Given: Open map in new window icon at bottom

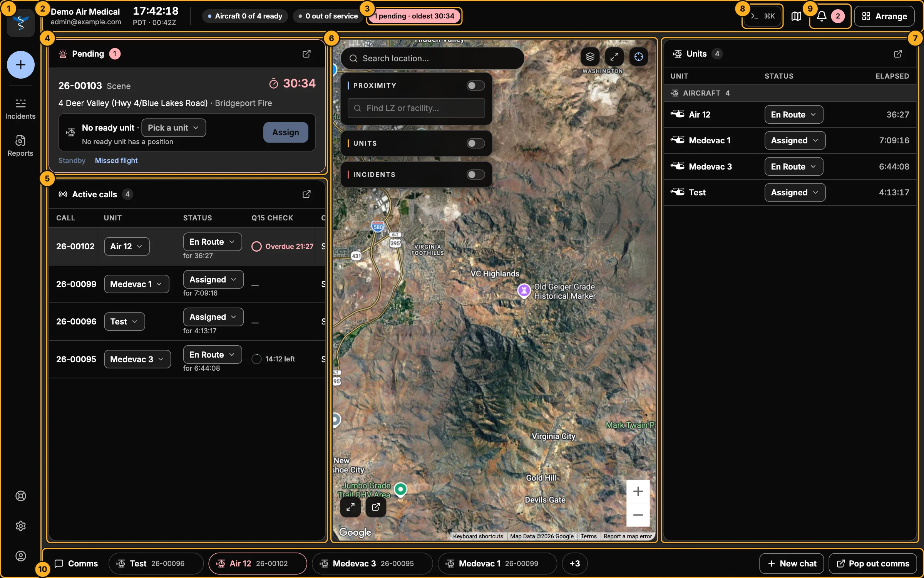Looking at the screenshot, I should 376,507.
